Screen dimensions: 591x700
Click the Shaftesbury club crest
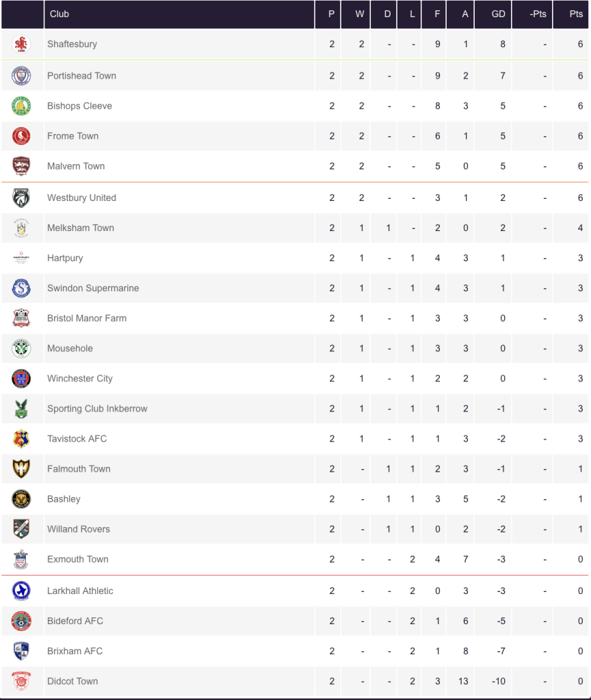pos(21,44)
